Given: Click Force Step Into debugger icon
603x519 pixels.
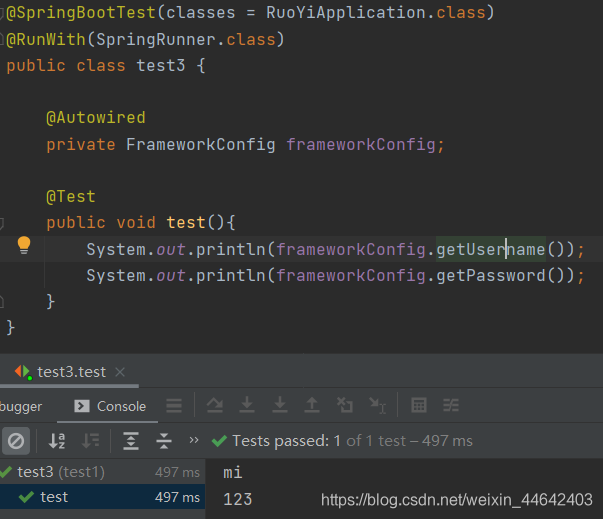Looking at the screenshot, I should 280,405.
